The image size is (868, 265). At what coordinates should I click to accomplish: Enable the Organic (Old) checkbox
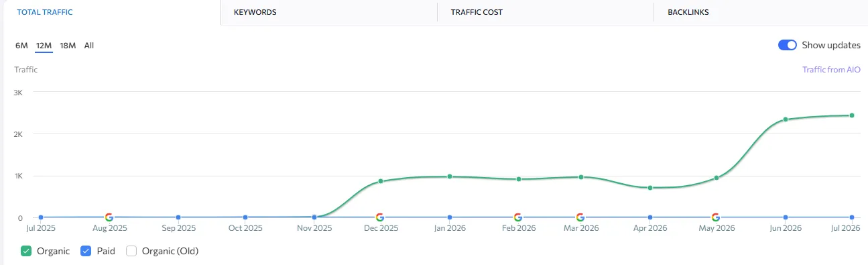click(131, 251)
